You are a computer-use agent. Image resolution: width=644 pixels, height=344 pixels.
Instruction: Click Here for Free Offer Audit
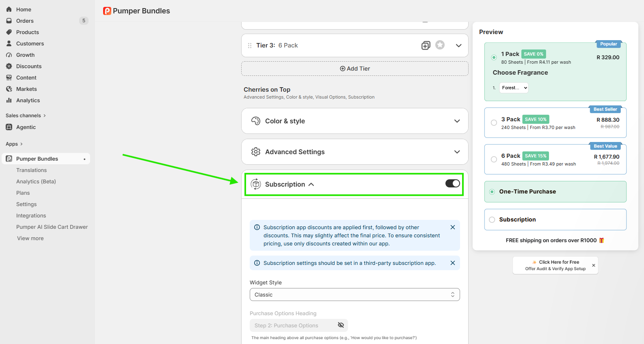point(555,265)
